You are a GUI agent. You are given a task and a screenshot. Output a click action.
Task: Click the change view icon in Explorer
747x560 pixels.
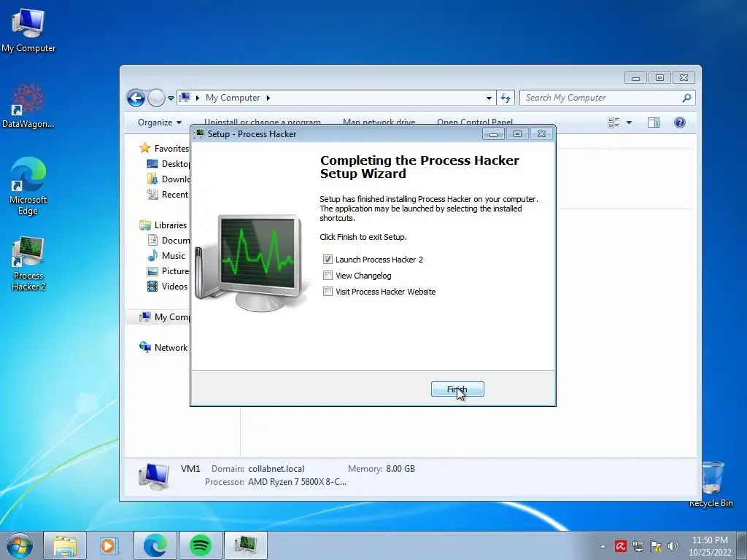[x=614, y=122]
